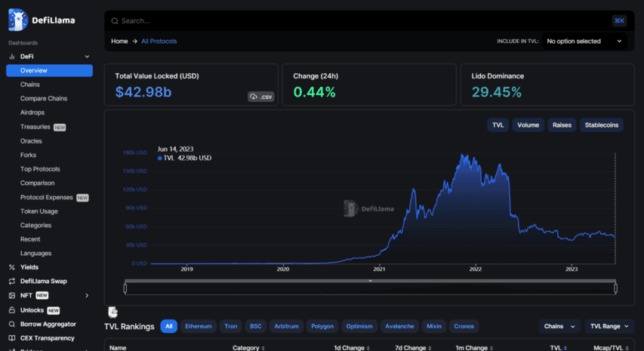Open Top Protocols in sidebar
Viewport: 644px width, 351px height.
[x=40, y=169]
